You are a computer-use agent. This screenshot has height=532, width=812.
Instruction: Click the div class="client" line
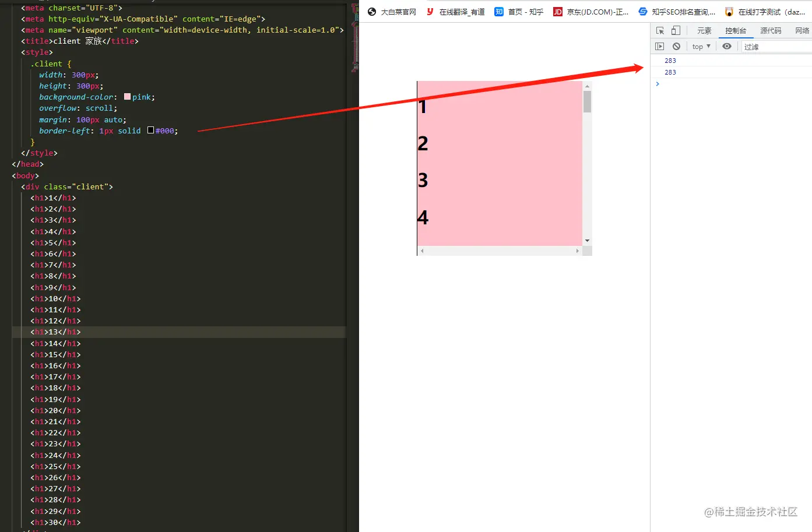(x=67, y=187)
